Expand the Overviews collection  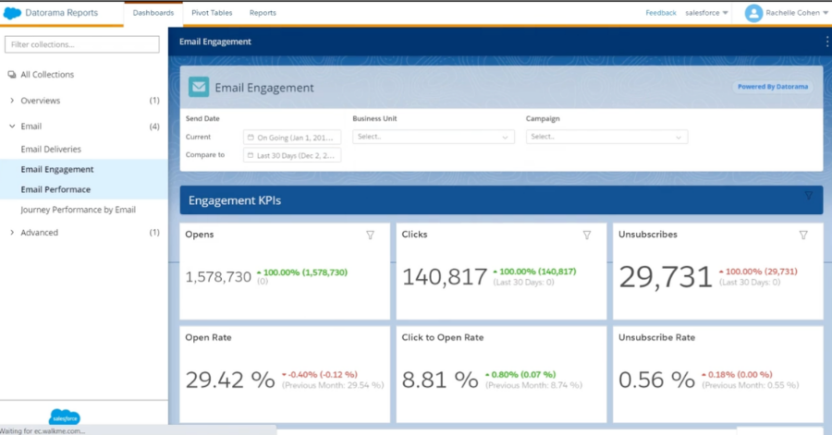tap(12, 100)
